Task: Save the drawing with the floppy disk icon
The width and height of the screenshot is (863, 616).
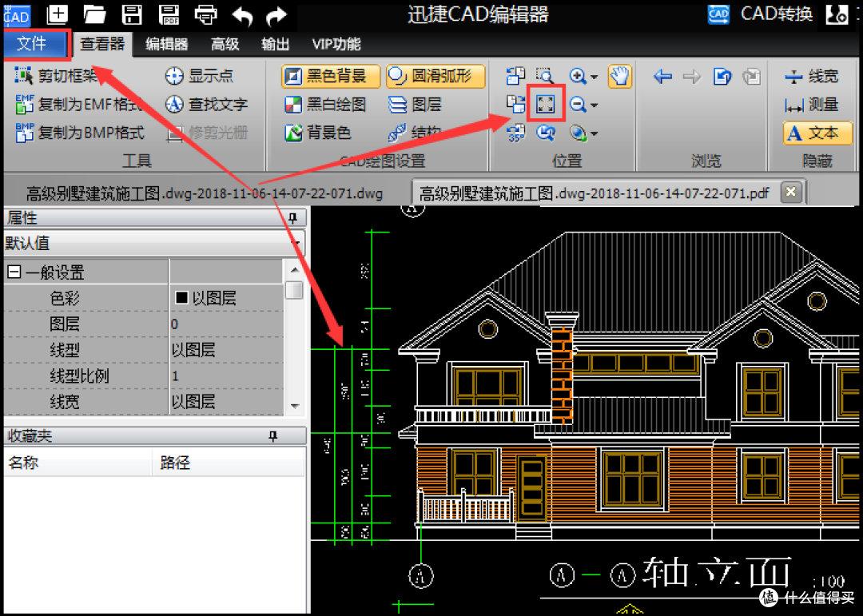Action: (x=132, y=14)
